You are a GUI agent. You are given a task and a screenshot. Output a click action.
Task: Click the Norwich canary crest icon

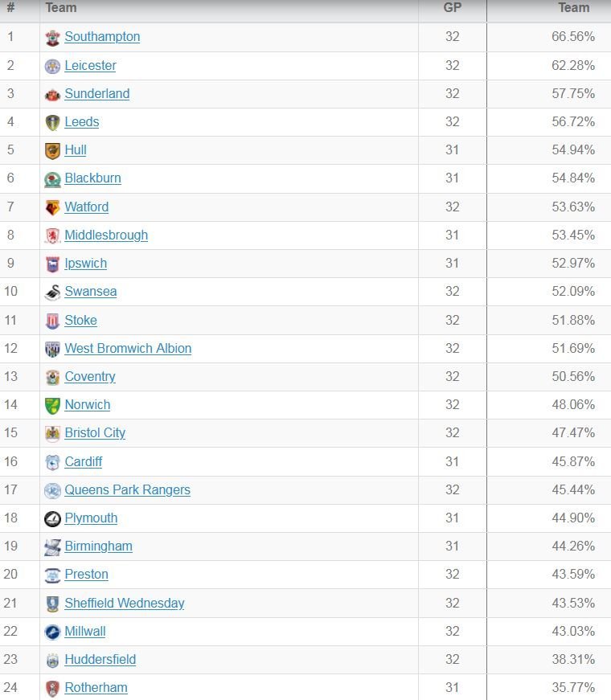pyautogui.click(x=52, y=406)
